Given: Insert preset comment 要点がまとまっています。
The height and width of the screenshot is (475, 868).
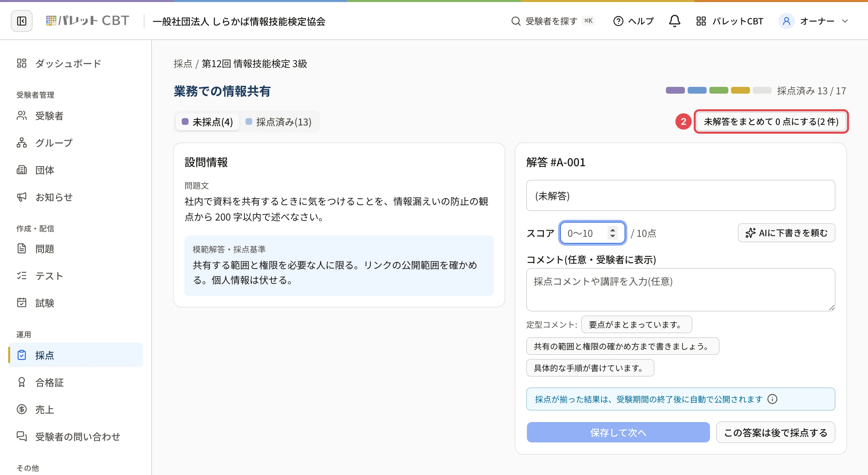Looking at the screenshot, I should tap(636, 324).
